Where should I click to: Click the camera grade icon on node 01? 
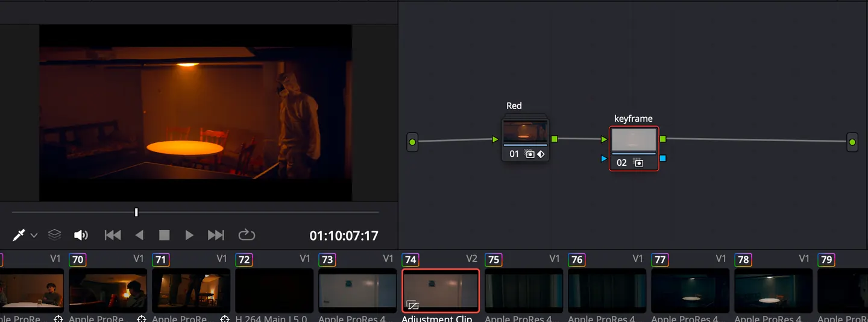(529, 154)
